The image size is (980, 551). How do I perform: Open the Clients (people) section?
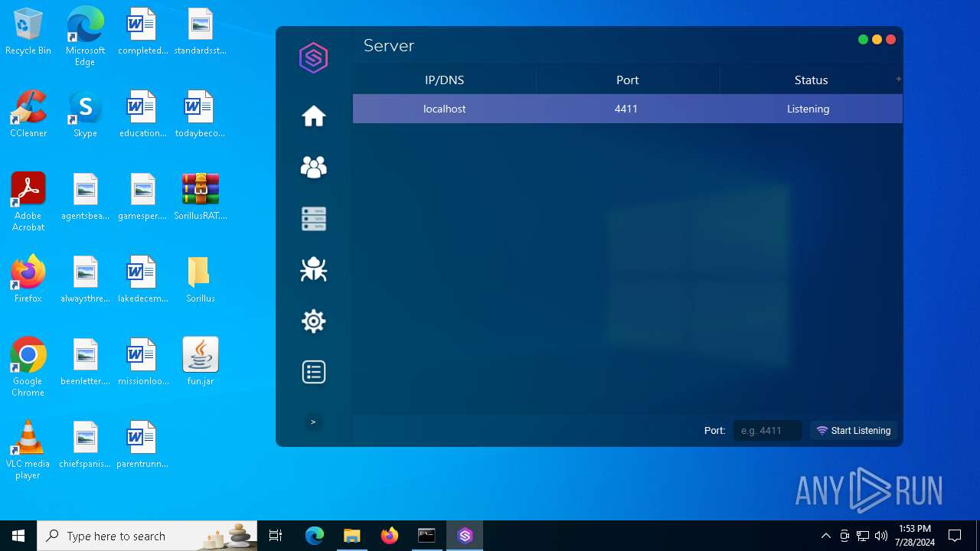[314, 167]
